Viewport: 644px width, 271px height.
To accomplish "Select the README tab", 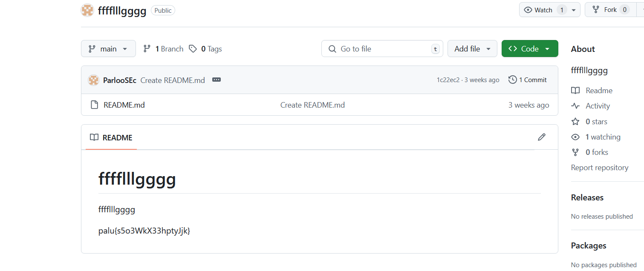I will (x=111, y=137).
